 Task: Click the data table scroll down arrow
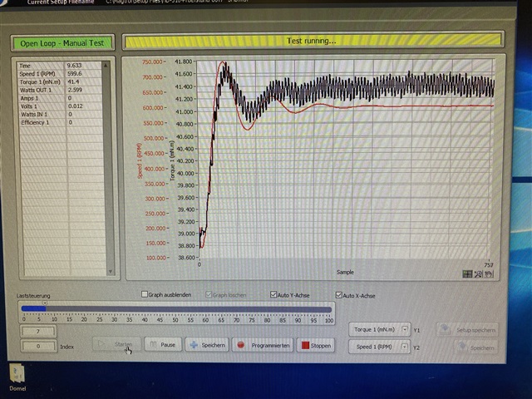tap(111, 272)
